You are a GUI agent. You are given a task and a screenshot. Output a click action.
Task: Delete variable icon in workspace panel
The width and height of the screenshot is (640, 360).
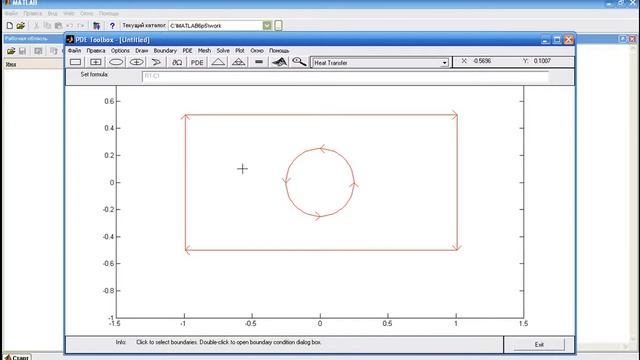point(53,51)
